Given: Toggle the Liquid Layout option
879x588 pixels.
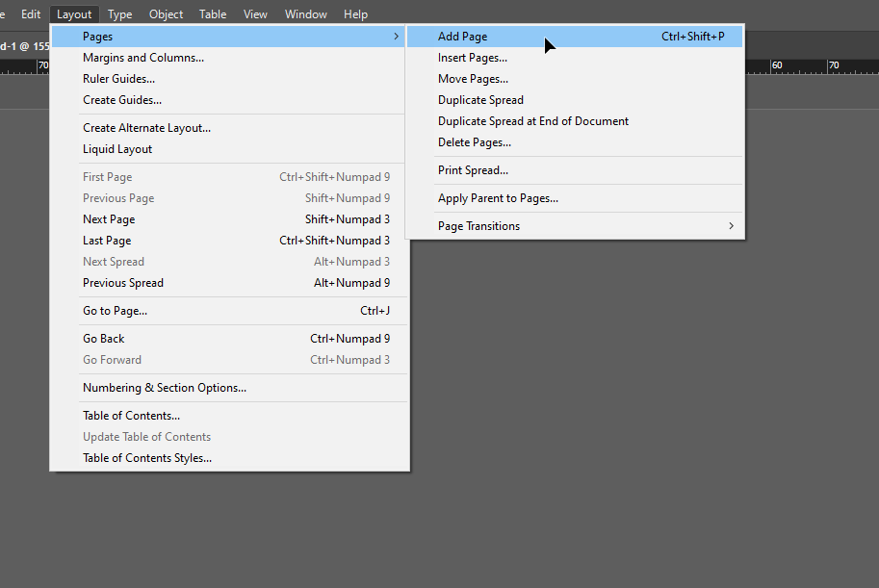Looking at the screenshot, I should [x=117, y=149].
